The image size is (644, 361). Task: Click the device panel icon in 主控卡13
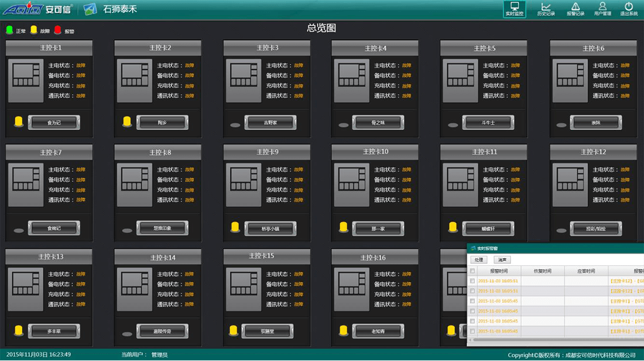coord(26,289)
